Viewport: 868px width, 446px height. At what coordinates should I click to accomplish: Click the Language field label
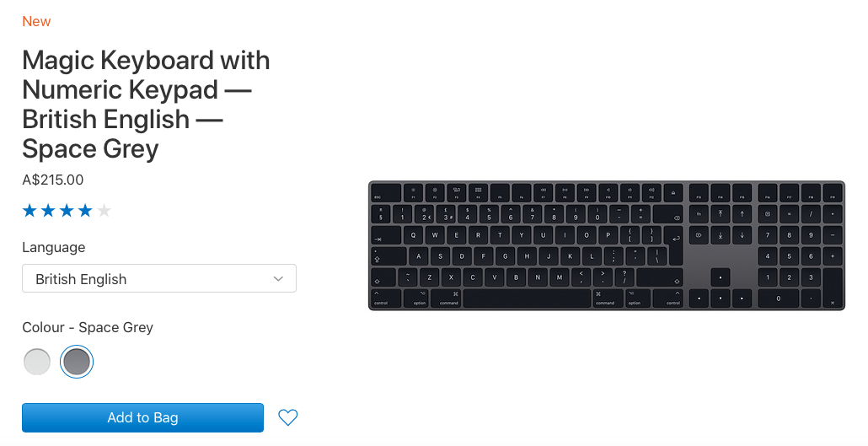pos(54,247)
